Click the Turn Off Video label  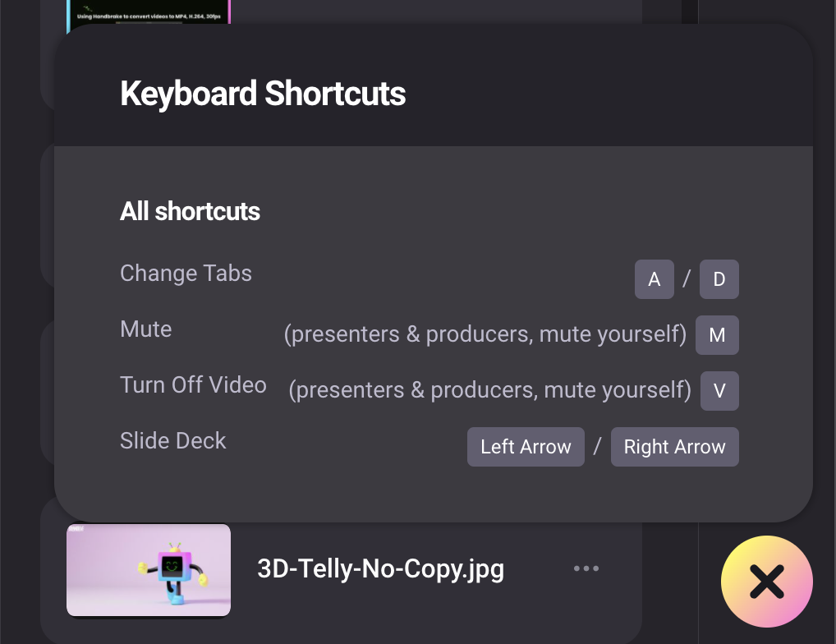(x=193, y=385)
